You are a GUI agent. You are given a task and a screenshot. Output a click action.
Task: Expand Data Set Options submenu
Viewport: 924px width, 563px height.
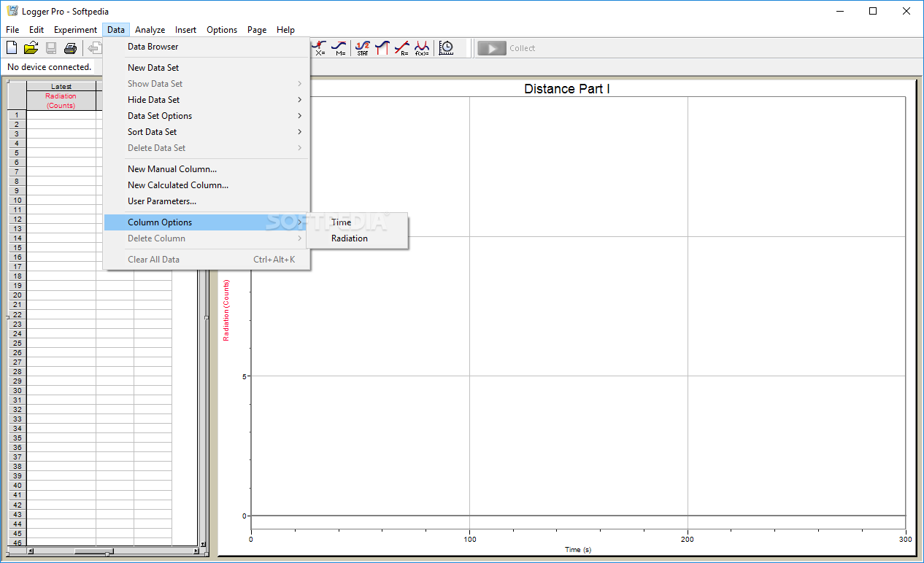pos(207,116)
